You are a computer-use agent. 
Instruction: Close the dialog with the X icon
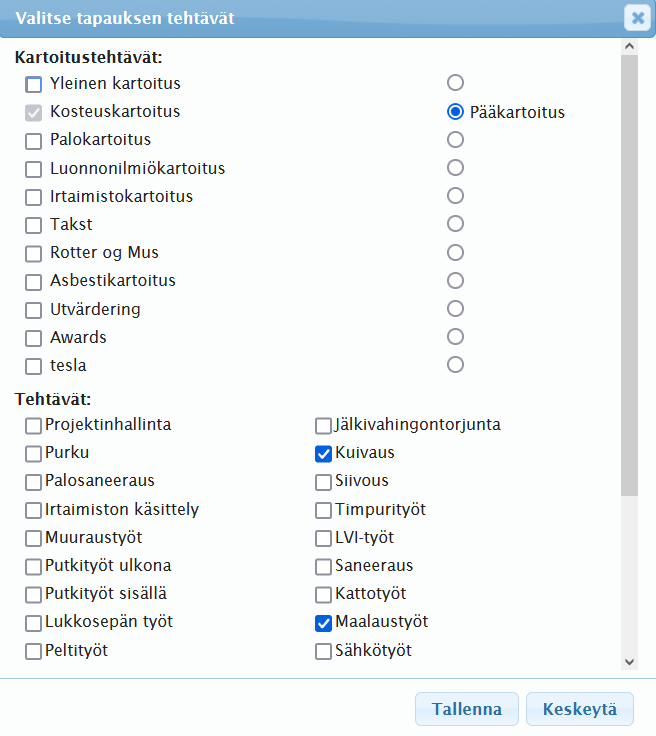(636, 17)
